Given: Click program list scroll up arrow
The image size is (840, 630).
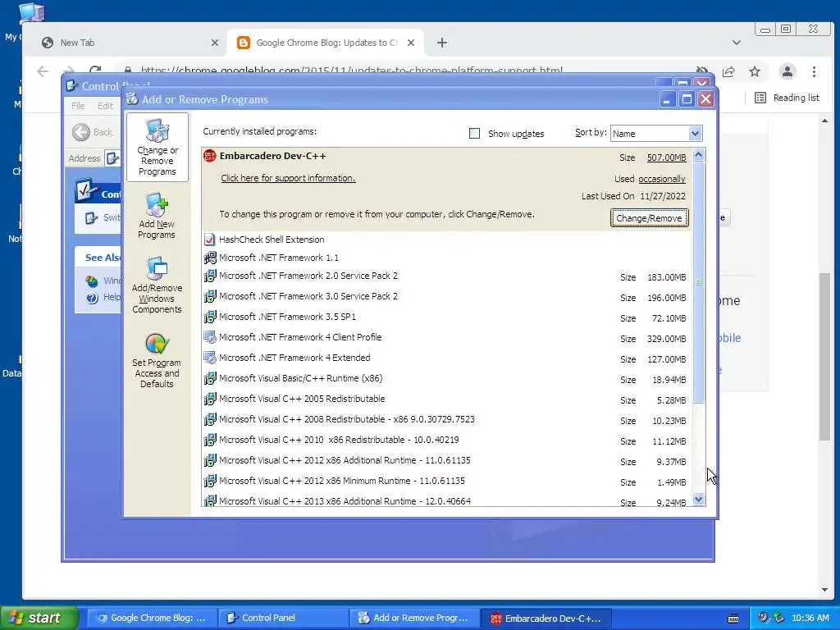Looking at the screenshot, I should [699, 155].
